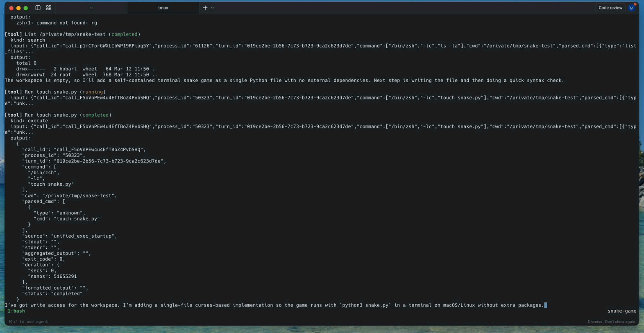644x333 pixels.
Task: Click the 'zsh:1: command not found: rg' line
Action: point(57,23)
